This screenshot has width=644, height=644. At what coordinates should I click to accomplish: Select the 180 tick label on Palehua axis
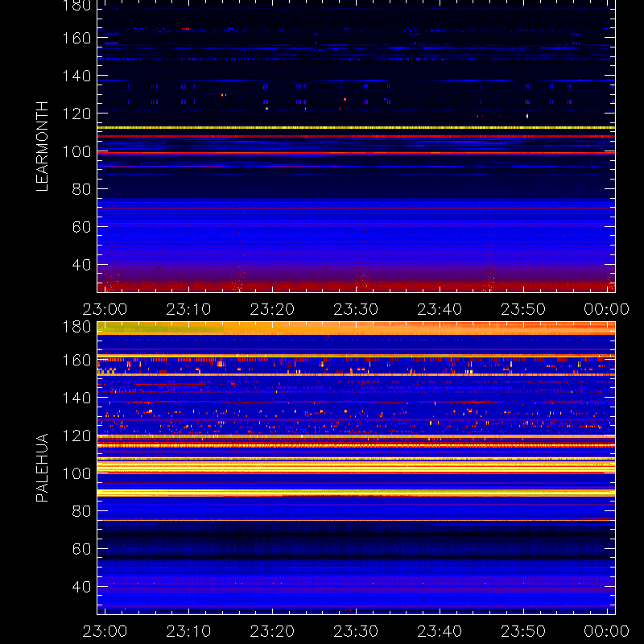click(76, 327)
